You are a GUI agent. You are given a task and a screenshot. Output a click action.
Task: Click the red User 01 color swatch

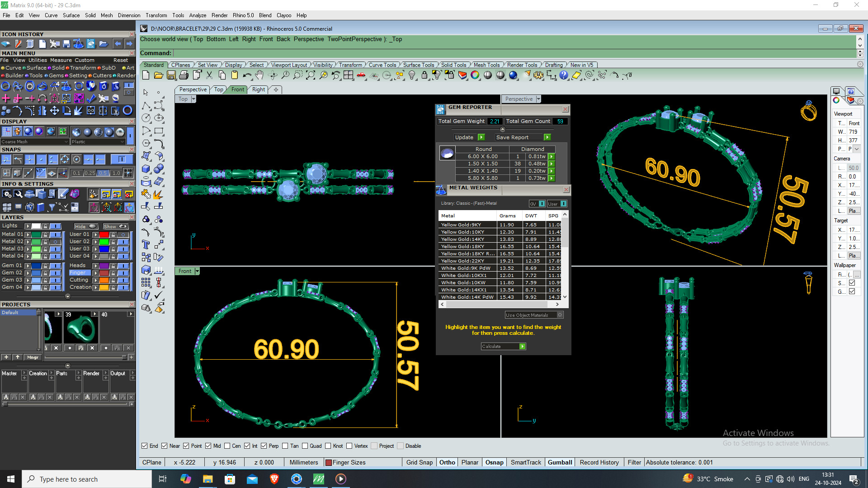pyautogui.click(x=104, y=235)
